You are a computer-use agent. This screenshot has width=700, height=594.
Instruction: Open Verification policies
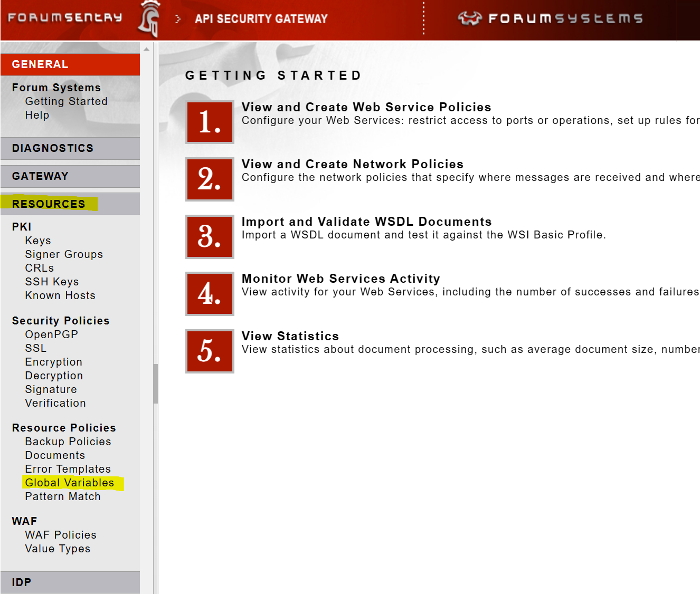click(x=55, y=403)
